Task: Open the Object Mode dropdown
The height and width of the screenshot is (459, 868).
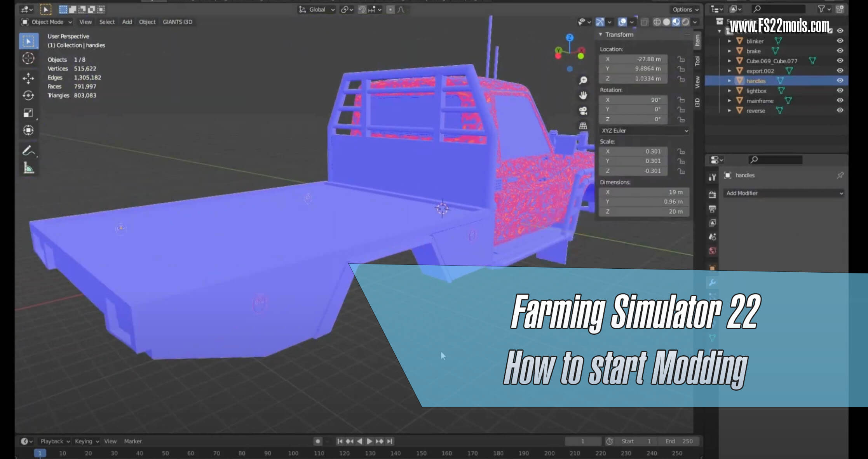Action: coord(47,21)
